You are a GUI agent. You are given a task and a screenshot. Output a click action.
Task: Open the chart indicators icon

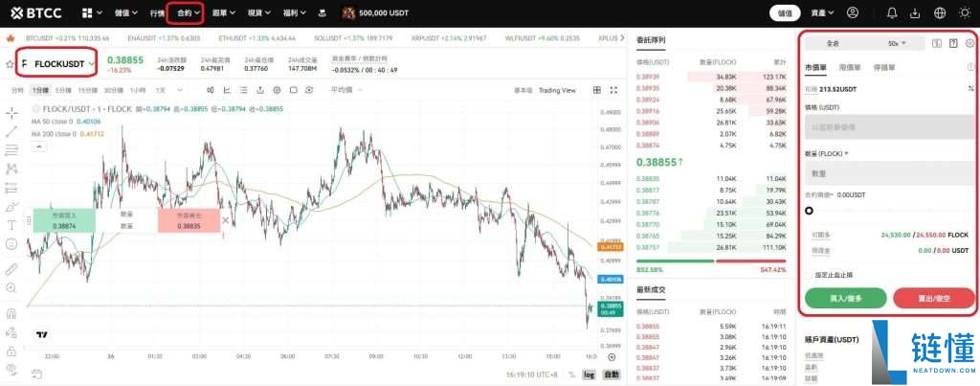click(227, 90)
